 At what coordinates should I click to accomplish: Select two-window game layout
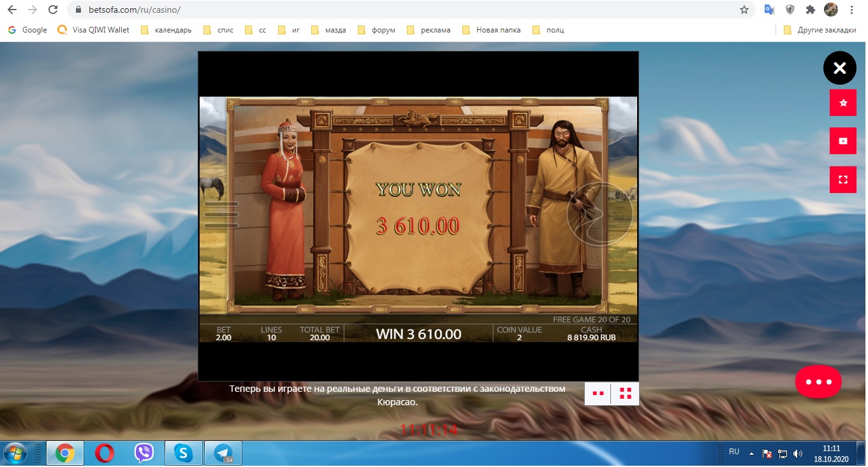click(598, 394)
